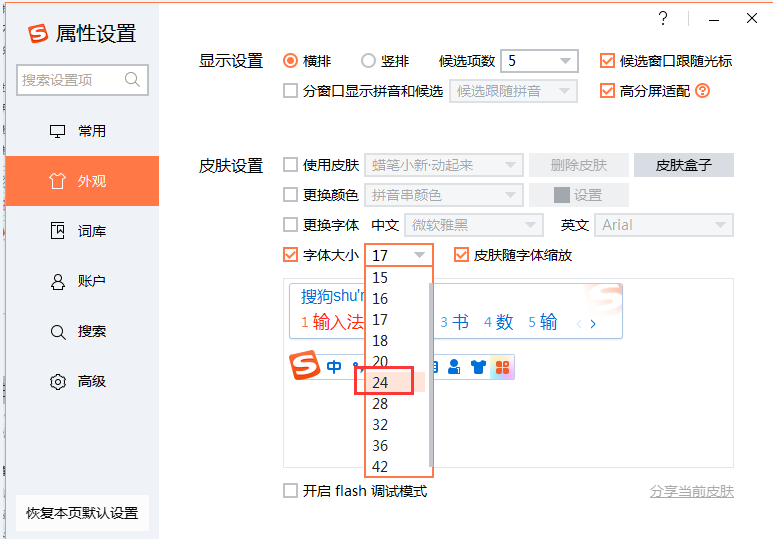Choose font size 28 from the list
The width and height of the screenshot is (773, 539).
click(x=397, y=404)
